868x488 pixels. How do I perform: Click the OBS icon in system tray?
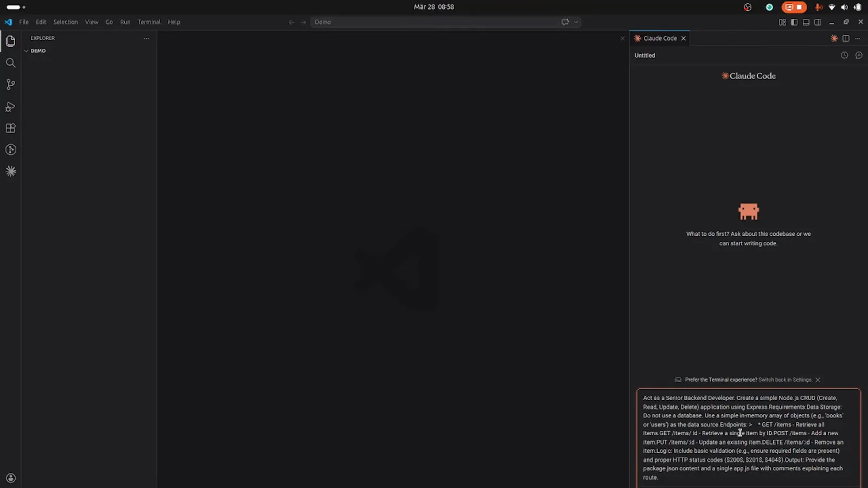click(x=748, y=7)
